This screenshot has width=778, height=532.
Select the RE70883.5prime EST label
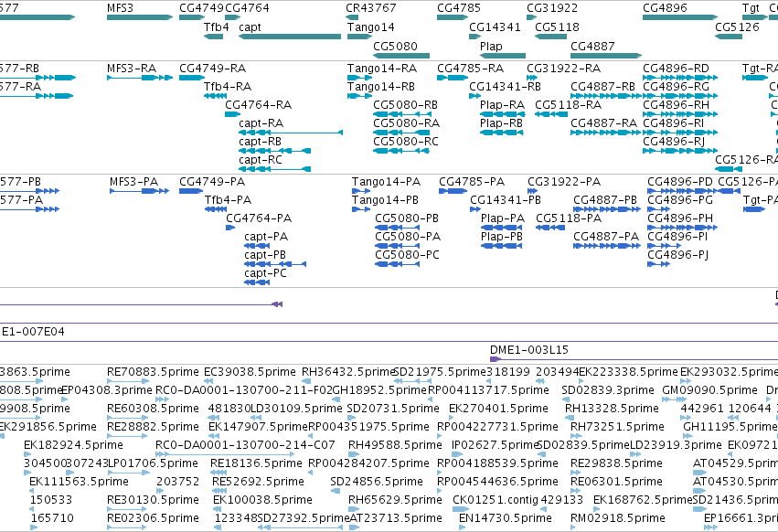153,372
